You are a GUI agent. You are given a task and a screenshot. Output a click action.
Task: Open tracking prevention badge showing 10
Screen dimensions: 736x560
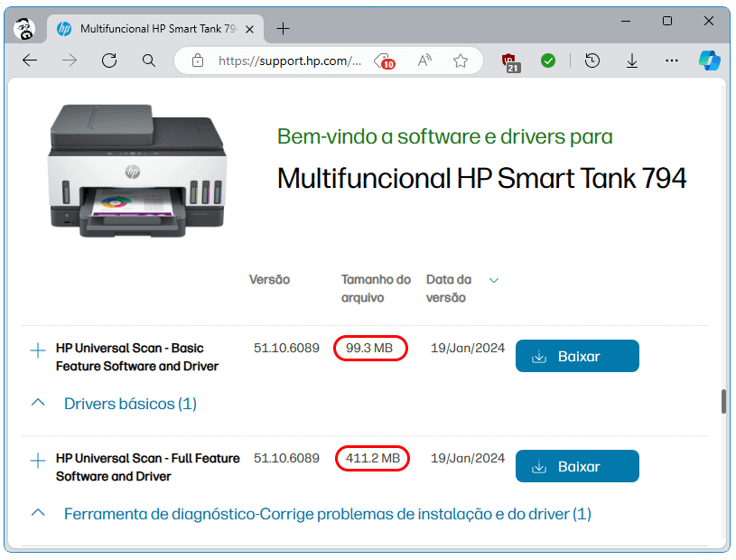385,61
